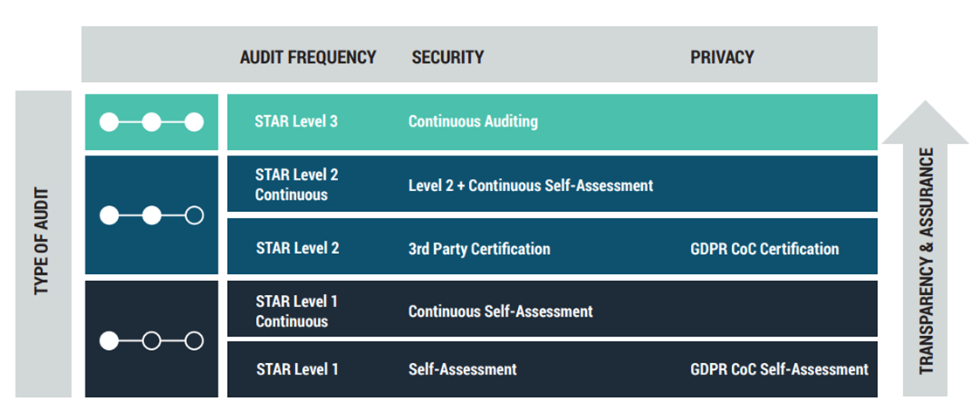Image resolution: width=980 pixels, height=411 pixels.
Task: Select the STAR Level 2 Continuous label
Action: click(297, 184)
